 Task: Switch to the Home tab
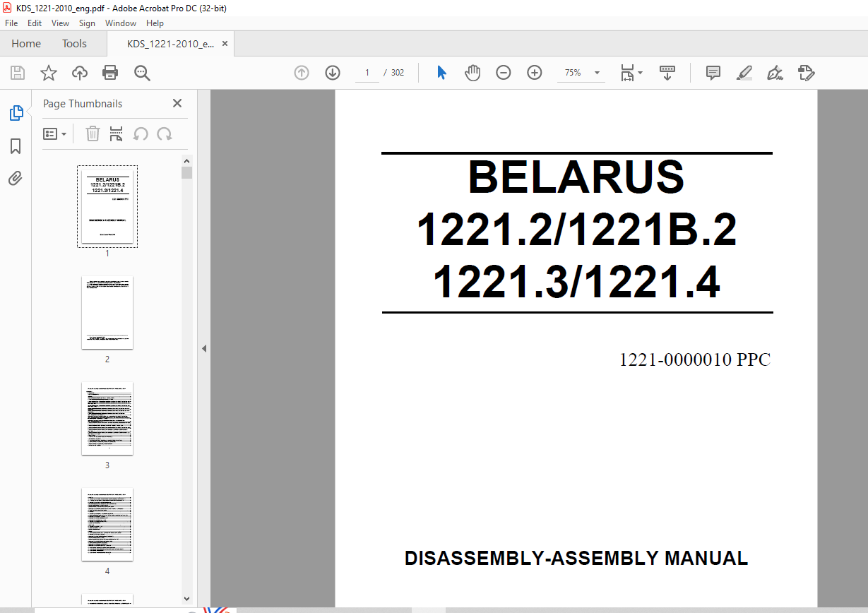tap(26, 44)
